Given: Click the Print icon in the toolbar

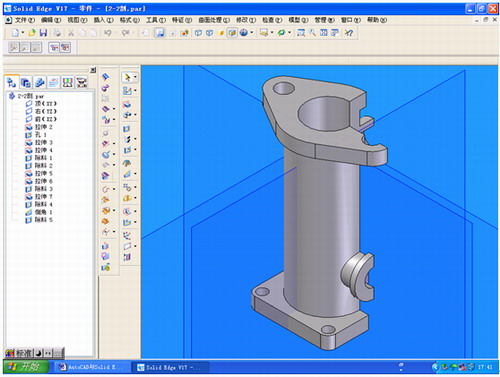Looking at the screenshot, I should 57,33.
